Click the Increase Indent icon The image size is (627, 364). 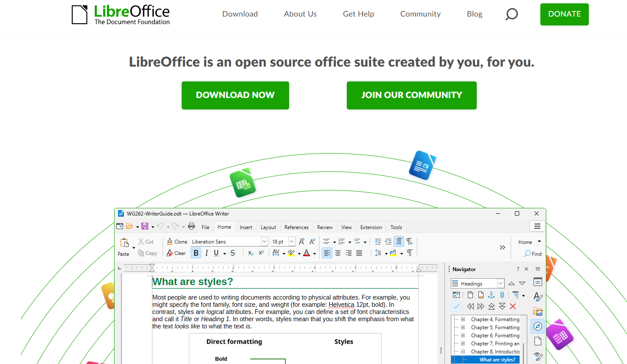coord(377,241)
